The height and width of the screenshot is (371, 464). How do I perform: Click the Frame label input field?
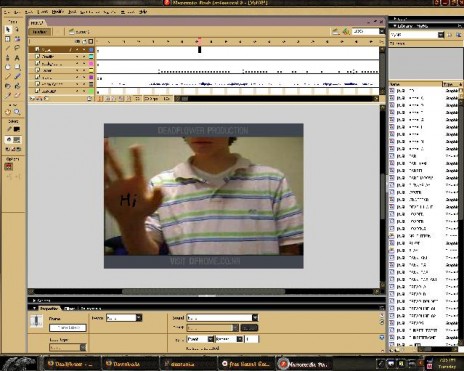tap(68, 328)
